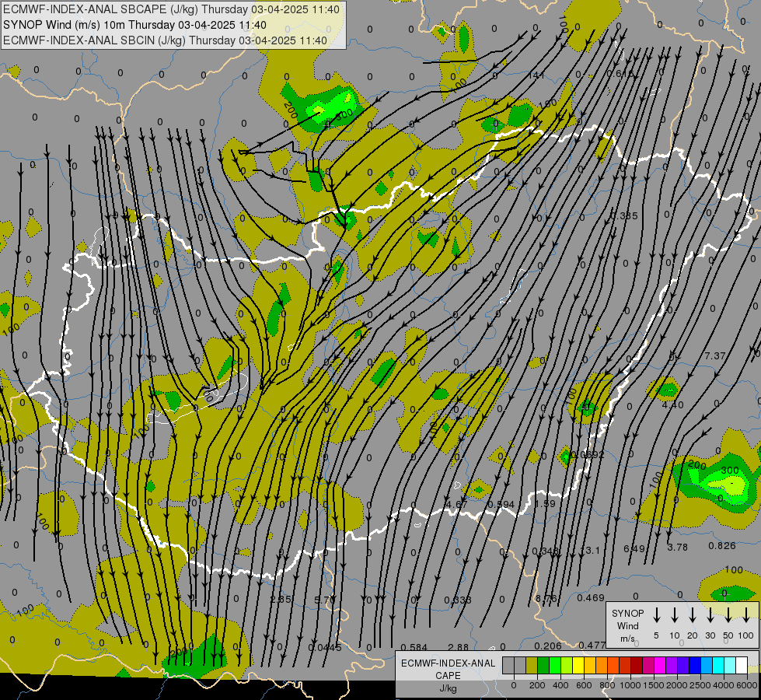Click the 0.477 value on the map

pos(592,645)
